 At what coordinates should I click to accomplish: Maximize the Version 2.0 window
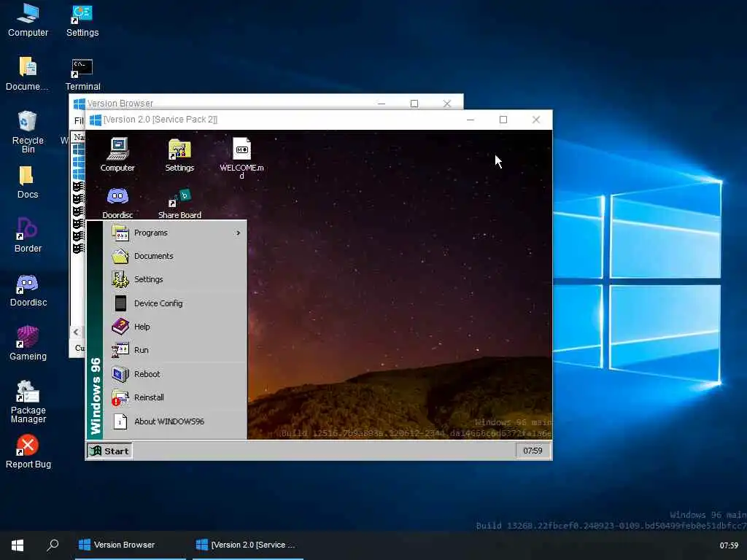click(503, 120)
